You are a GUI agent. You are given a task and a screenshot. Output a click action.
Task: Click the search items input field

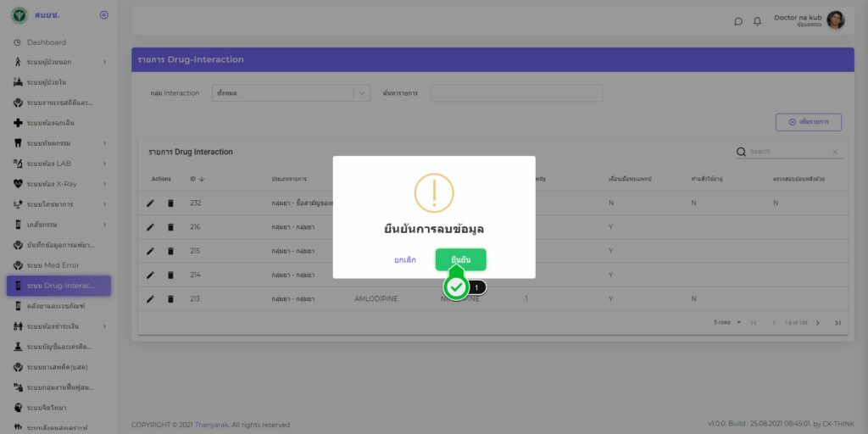coord(516,93)
